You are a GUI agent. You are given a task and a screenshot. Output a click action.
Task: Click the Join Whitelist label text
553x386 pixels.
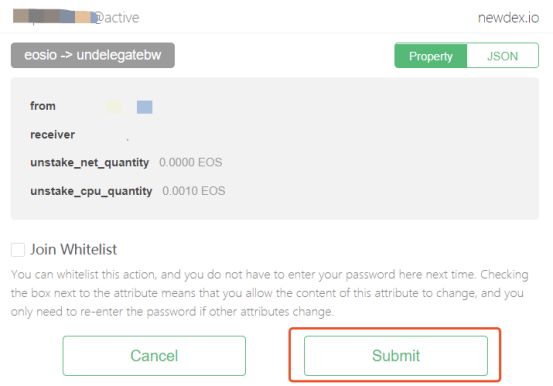point(73,249)
